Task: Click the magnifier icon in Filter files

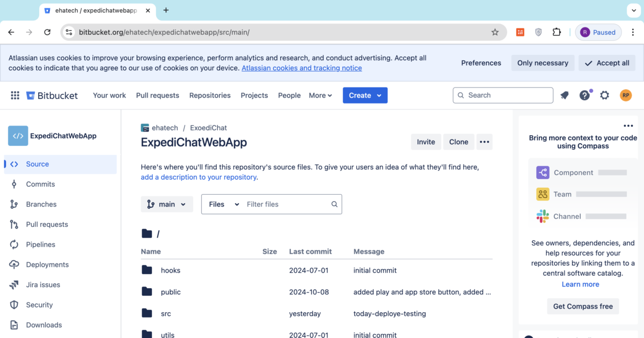Action: [x=334, y=204]
